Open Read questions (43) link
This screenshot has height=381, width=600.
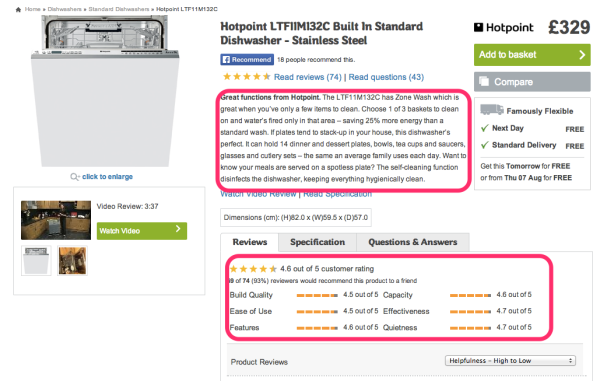(386, 77)
